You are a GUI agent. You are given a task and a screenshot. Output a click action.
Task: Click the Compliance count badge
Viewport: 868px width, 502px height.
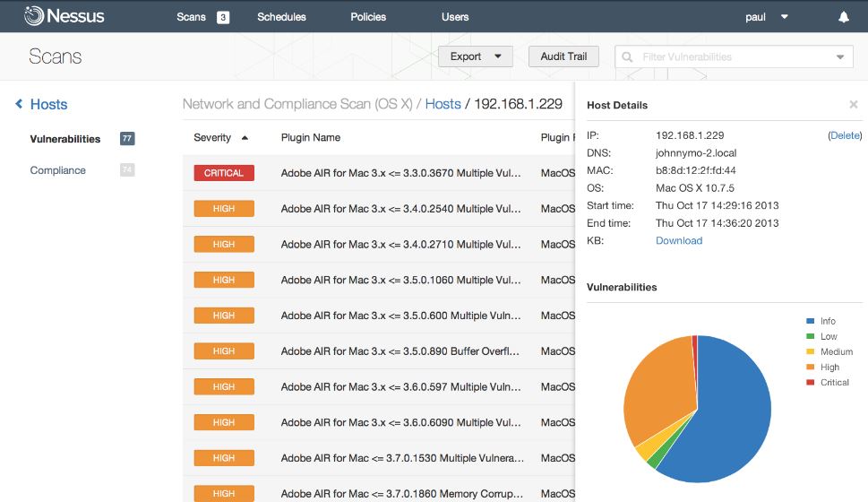click(x=127, y=169)
